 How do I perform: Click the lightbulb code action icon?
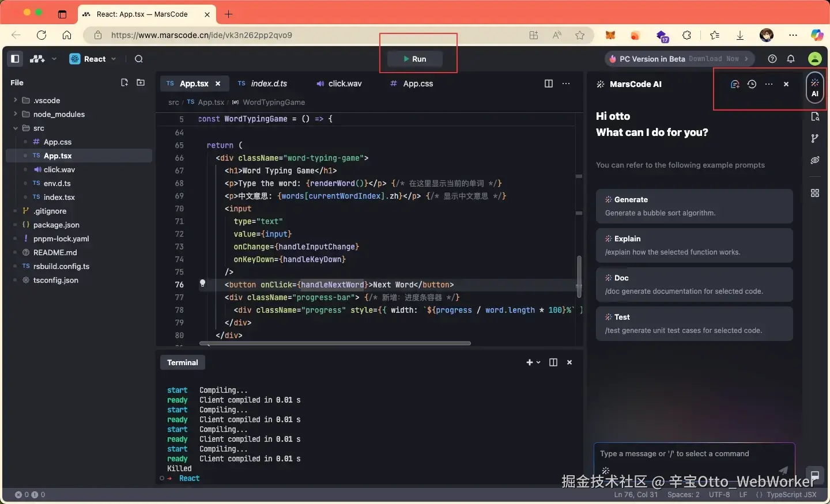click(x=202, y=283)
